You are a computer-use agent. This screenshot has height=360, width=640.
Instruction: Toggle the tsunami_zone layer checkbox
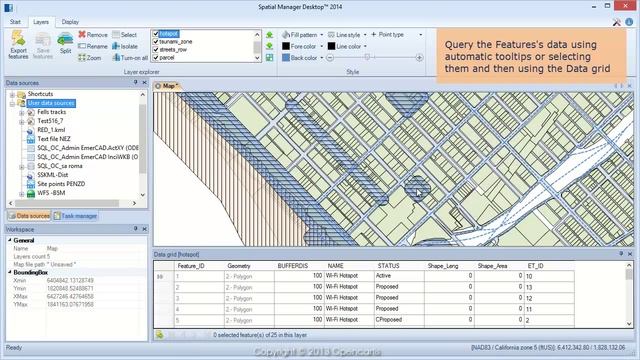[x=156, y=42]
